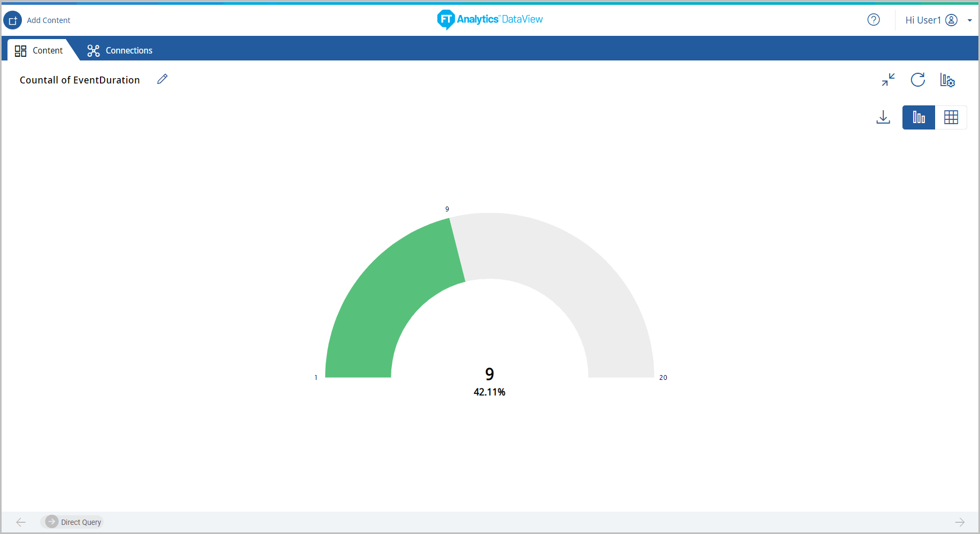Refresh the chart data
The height and width of the screenshot is (534, 980).
click(x=917, y=80)
